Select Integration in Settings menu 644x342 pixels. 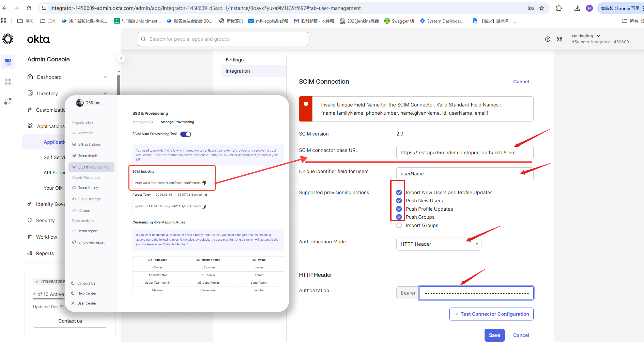237,71
